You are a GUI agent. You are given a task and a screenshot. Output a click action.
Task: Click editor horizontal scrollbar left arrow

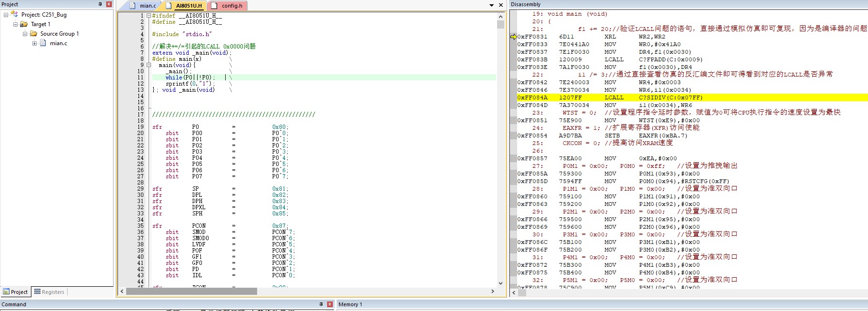(x=122, y=291)
